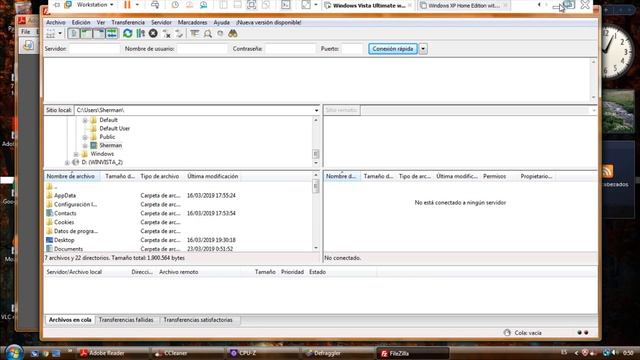
Task: Select Datos de progra... folder row
Action: click(178, 231)
